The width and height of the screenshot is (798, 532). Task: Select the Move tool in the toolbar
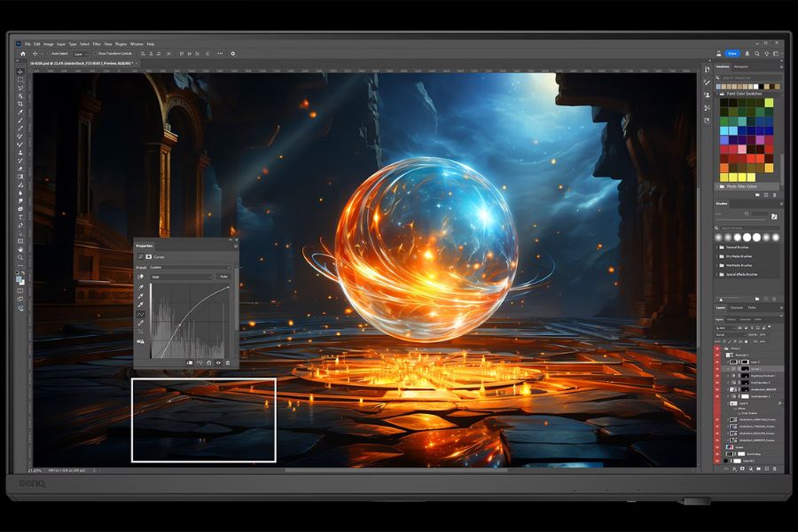tap(18, 72)
